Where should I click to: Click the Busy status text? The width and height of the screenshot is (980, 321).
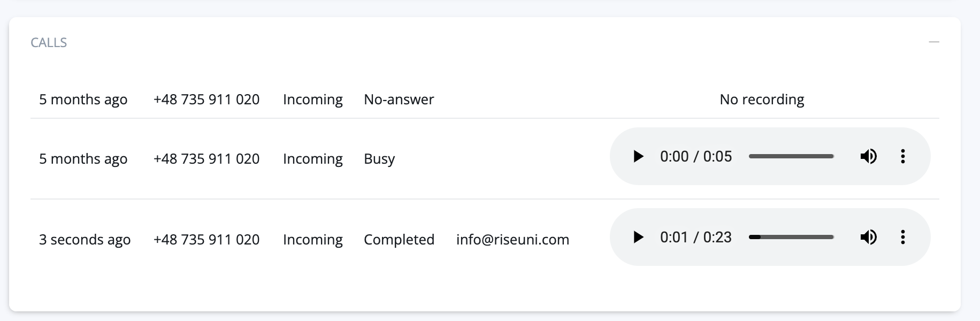tap(379, 159)
